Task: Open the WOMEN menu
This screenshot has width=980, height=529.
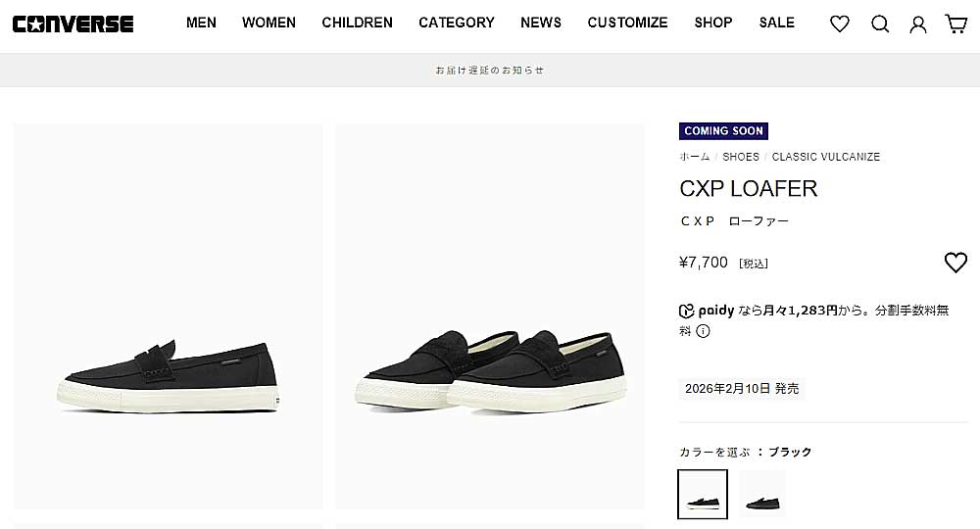Action: point(269,23)
